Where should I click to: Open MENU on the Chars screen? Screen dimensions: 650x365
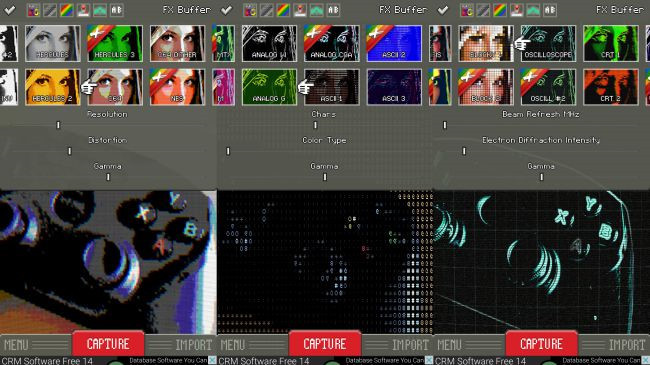coord(233,345)
